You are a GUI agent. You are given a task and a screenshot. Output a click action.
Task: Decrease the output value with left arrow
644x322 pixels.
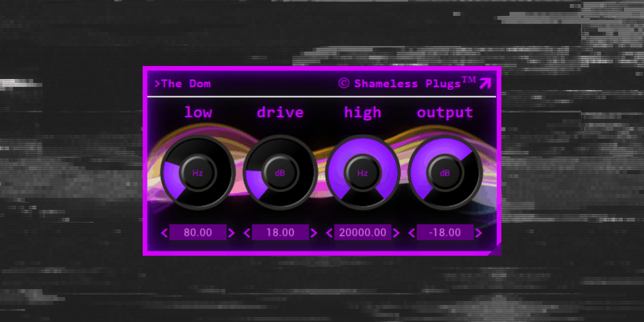click(412, 233)
